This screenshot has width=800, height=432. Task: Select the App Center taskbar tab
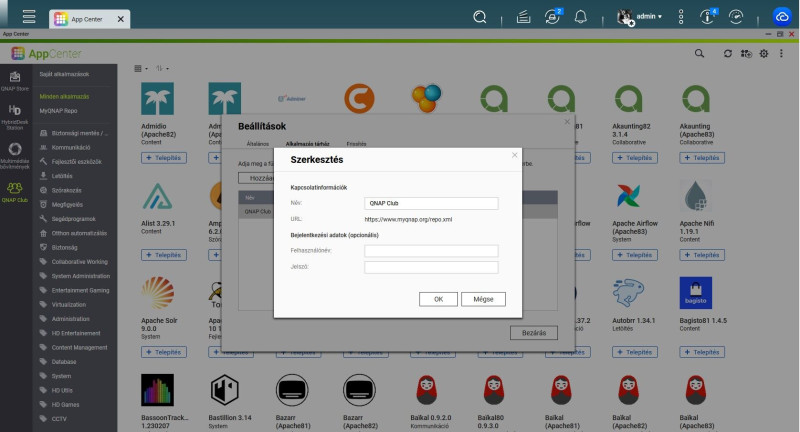click(x=89, y=19)
